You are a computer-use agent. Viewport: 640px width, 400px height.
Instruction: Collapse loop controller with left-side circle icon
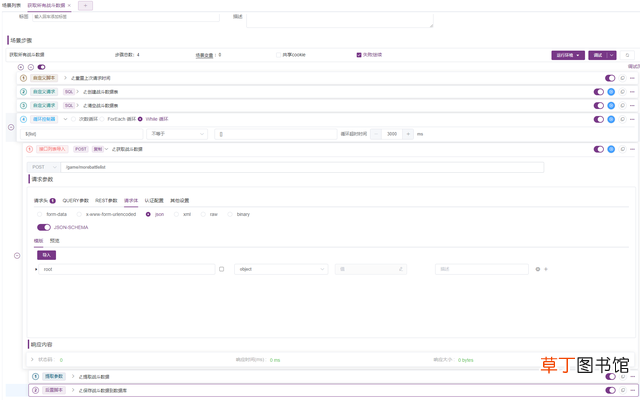pyautogui.click(x=11, y=127)
